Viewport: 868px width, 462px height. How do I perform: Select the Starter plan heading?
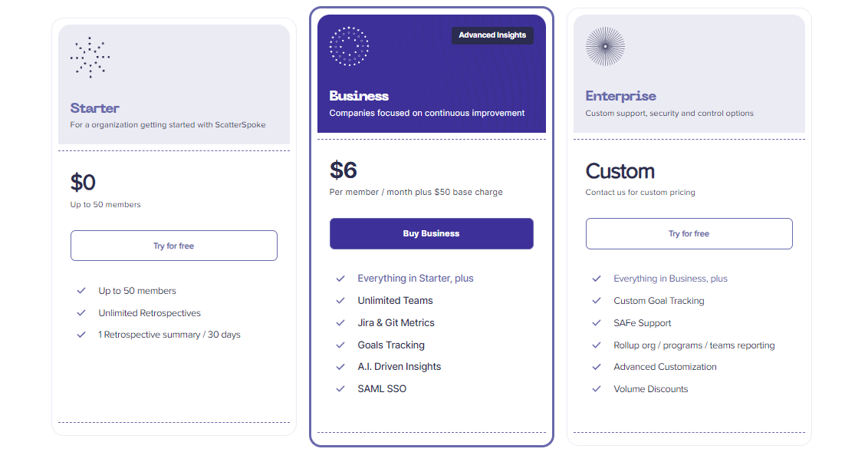(x=95, y=108)
